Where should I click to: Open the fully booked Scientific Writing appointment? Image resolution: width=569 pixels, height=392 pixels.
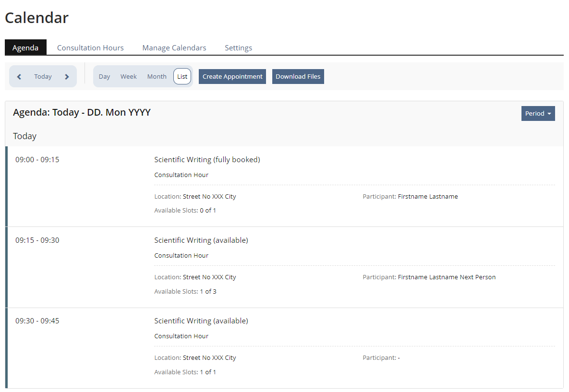207,160
